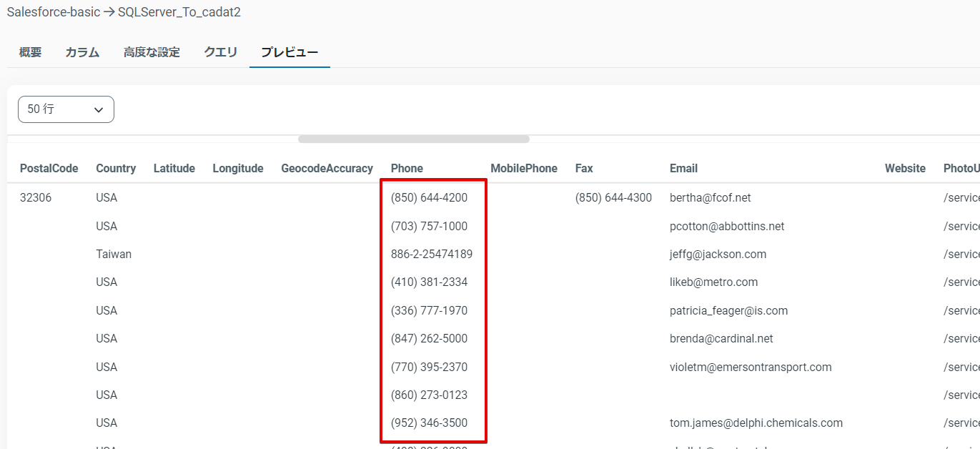Click fax number (850) 644-4300
This screenshot has height=449, width=980.
pos(613,198)
